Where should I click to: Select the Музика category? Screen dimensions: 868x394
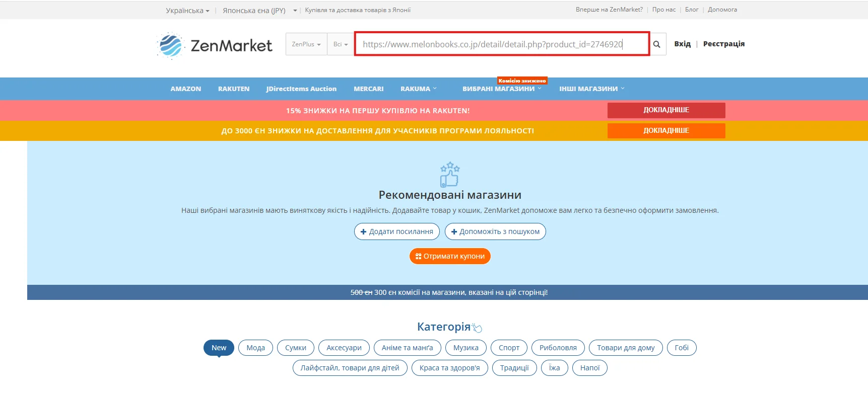pyautogui.click(x=466, y=348)
